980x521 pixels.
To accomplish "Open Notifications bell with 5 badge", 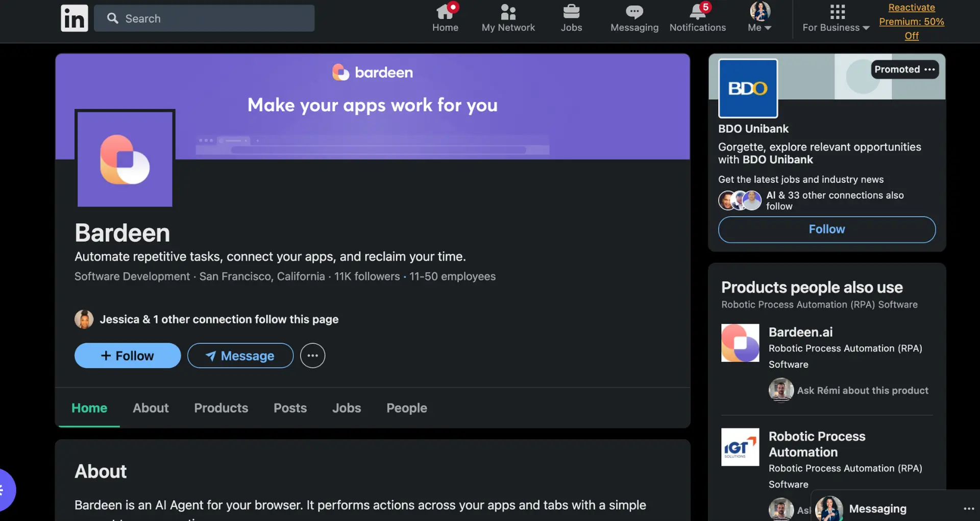I will coord(698,18).
